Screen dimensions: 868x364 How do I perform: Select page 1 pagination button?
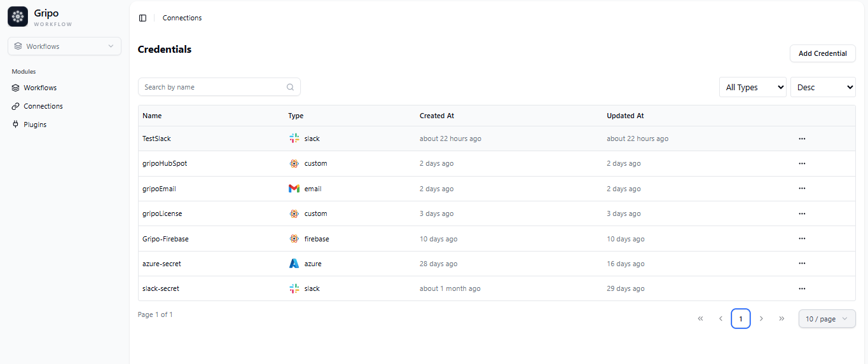point(741,319)
